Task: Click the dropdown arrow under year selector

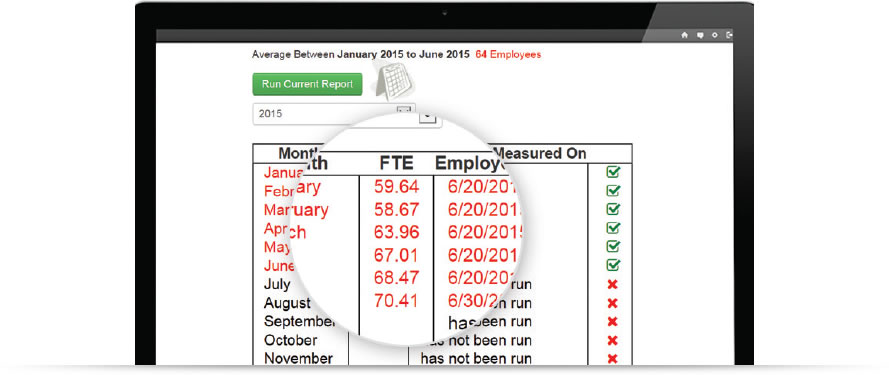Action: click(x=427, y=117)
